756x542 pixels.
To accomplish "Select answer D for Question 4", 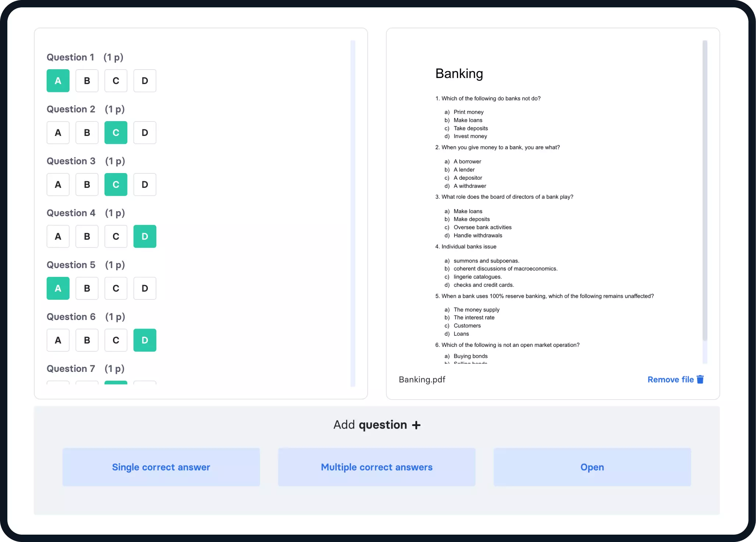I will [145, 236].
